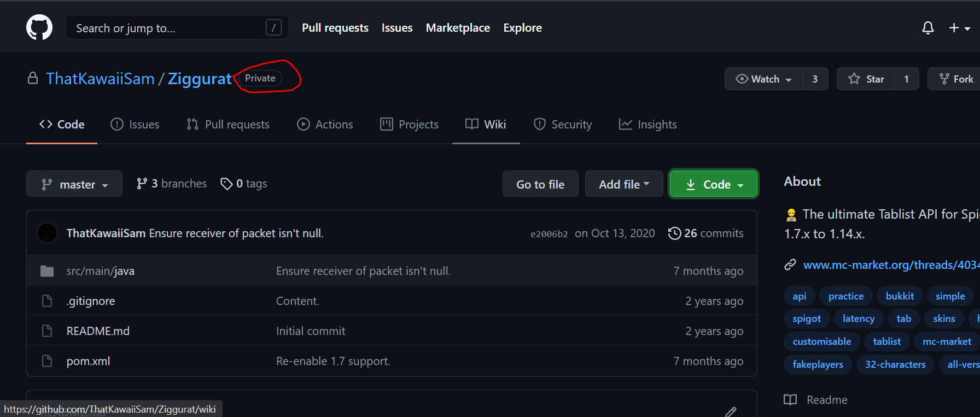Screen dimensions: 980x417
Task: Open the pom.xml file
Action: coord(88,361)
